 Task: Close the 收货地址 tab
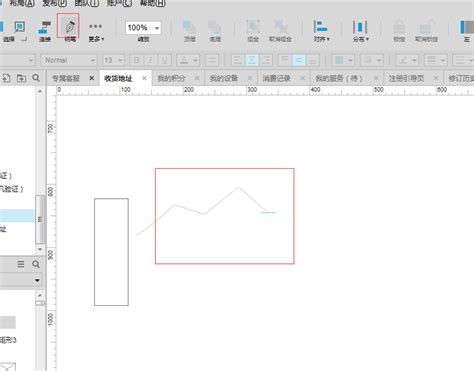(x=144, y=78)
